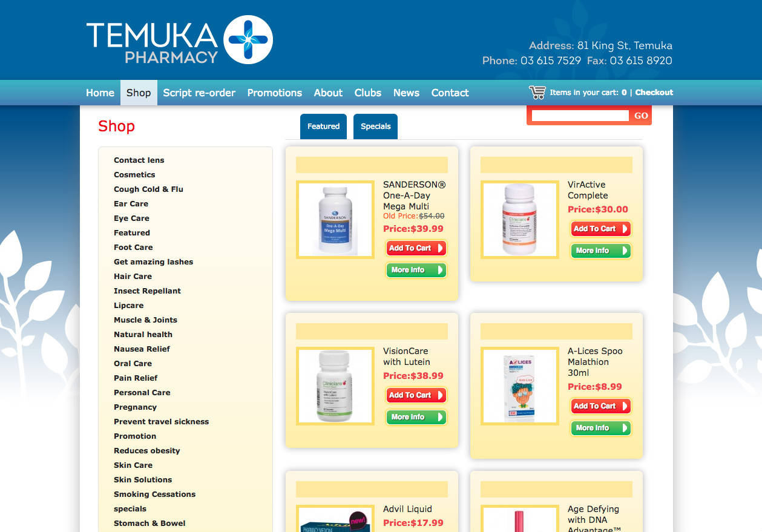Image resolution: width=762 pixels, height=532 pixels.
Task: Open the VisionCare with Lutein image
Action: point(335,386)
